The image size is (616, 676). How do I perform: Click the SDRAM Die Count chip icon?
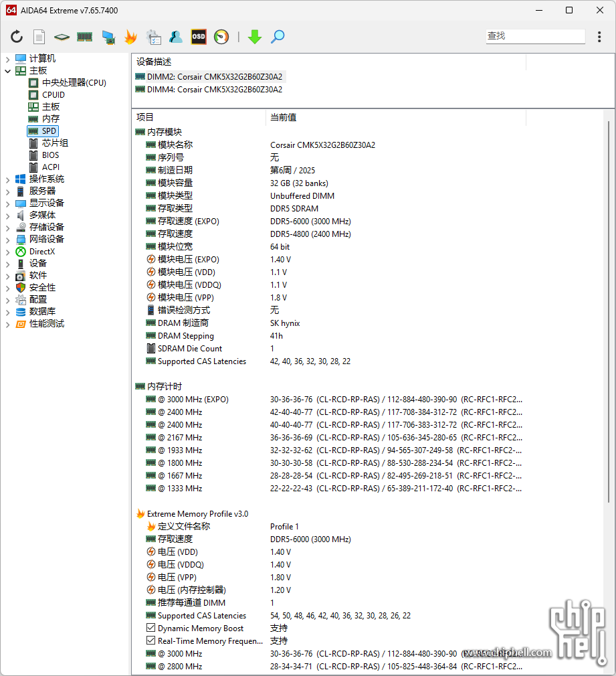point(150,348)
